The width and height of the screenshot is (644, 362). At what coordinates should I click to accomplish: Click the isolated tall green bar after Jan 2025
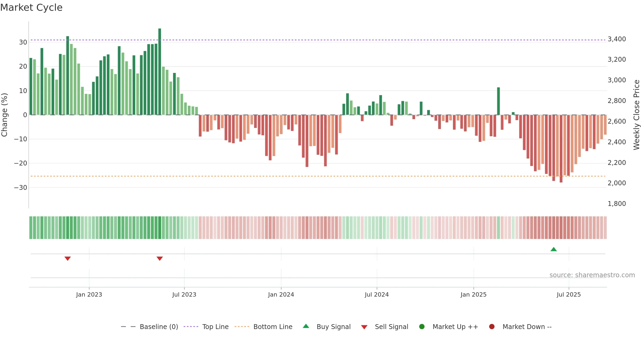[x=498, y=101]
